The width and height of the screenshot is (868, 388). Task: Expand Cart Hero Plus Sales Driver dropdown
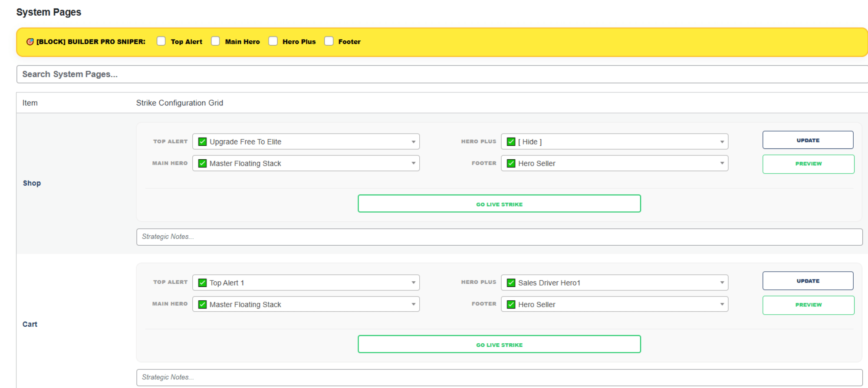pos(615,283)
